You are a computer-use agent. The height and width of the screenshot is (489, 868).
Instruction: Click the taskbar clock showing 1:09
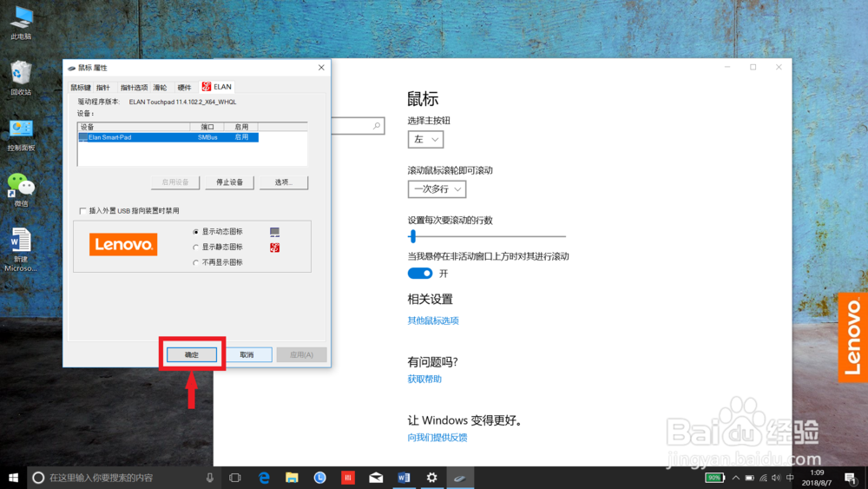[817, 478]
